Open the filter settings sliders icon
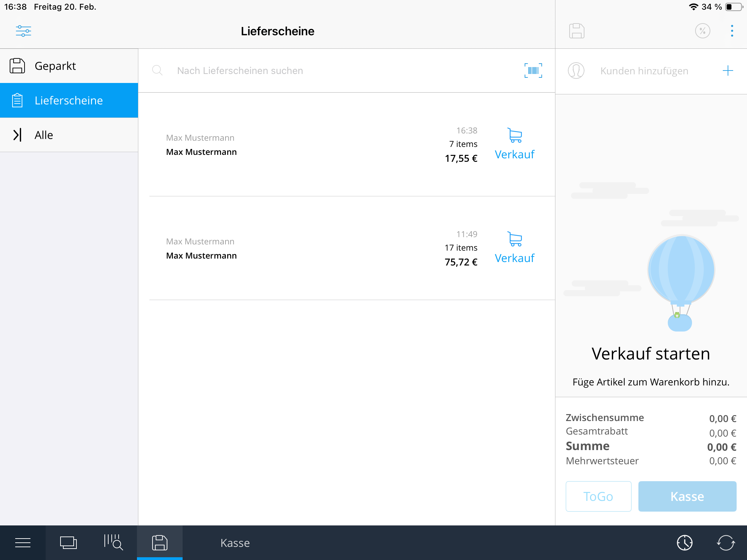The image size is (747, 560). pos(23,31)
